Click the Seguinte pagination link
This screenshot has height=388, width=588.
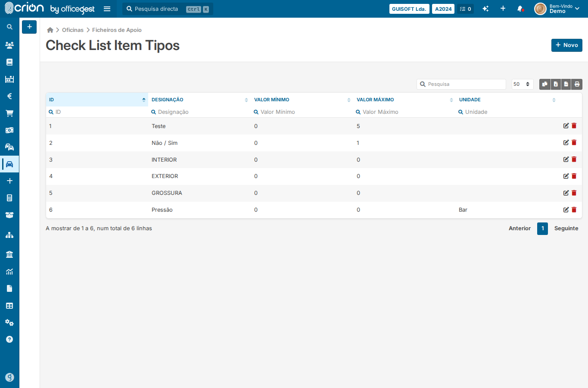coord(566,228)
